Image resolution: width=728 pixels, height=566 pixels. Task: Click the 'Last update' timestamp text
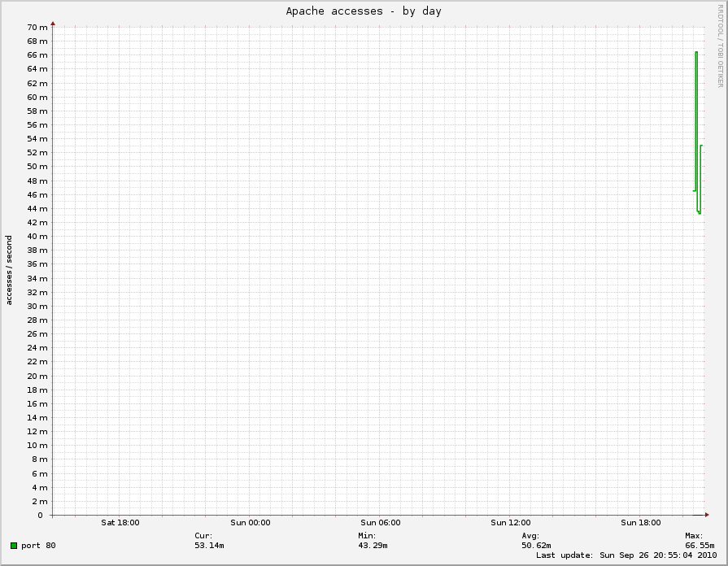click(626, 555)
